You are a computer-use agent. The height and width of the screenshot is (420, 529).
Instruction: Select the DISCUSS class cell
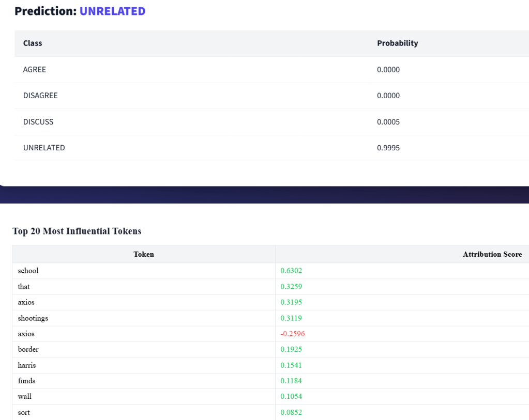tap(38, 122)
